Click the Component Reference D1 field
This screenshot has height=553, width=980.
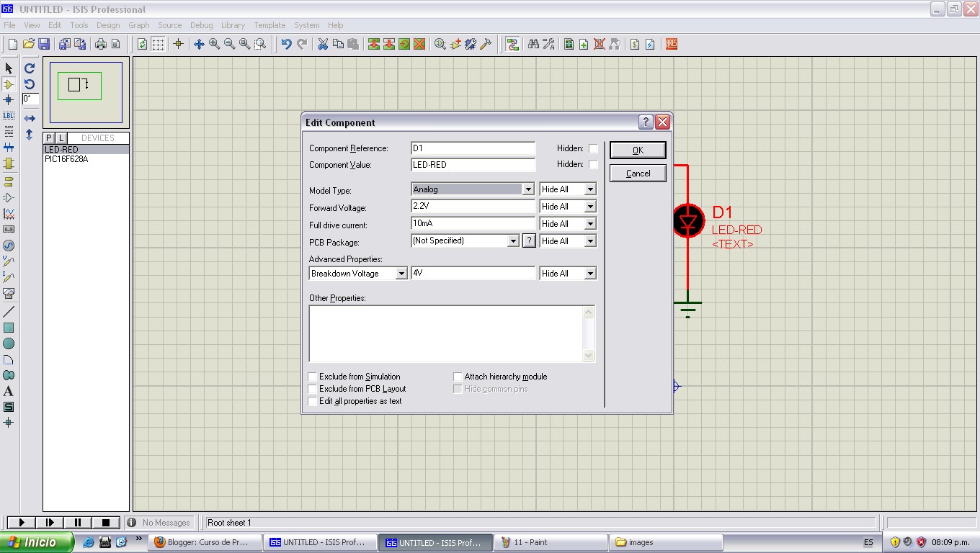click(x=473, y=148)
